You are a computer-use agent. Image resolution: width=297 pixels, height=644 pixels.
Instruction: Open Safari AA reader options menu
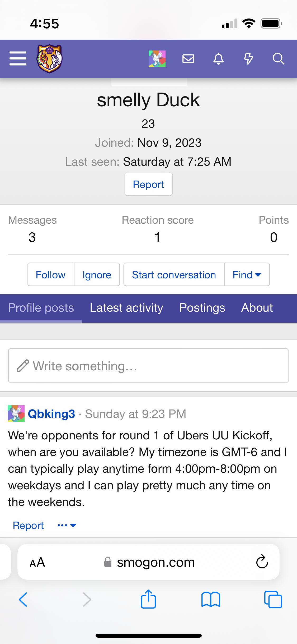(37, 562)
